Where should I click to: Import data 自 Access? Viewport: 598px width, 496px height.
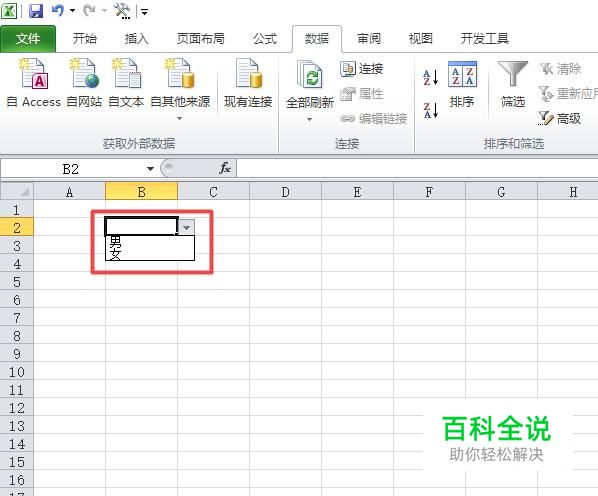34,83
